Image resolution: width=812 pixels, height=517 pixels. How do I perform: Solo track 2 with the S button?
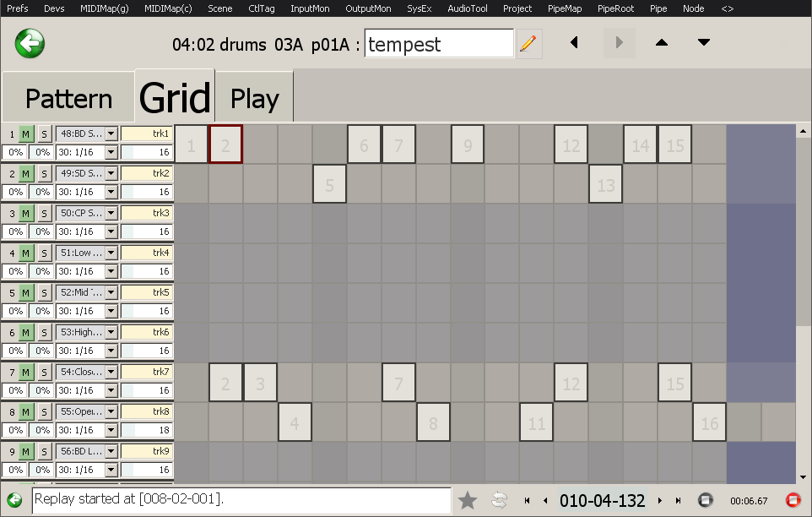point(44,173)
